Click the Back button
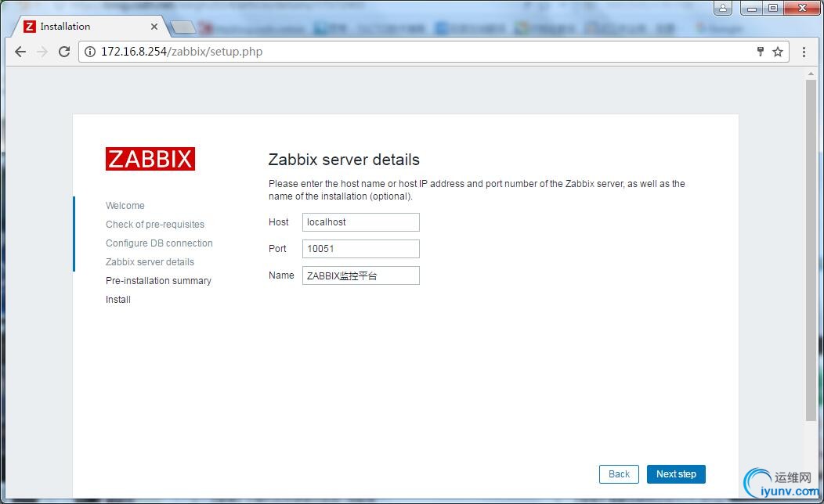Viewport: 824px width, 504px height. 619,474
